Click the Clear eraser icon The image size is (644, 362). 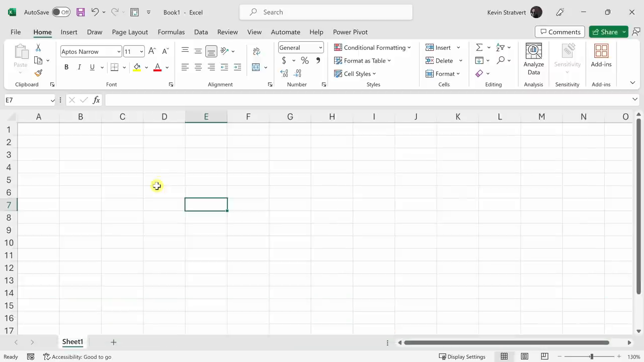pyautogui.click(x=479, y=73)
